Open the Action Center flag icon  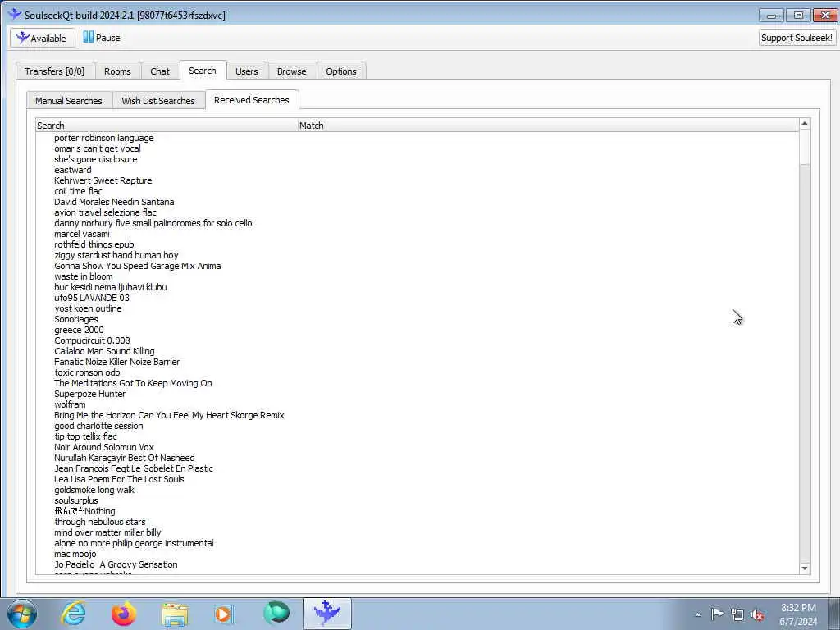tap(717, 614)
